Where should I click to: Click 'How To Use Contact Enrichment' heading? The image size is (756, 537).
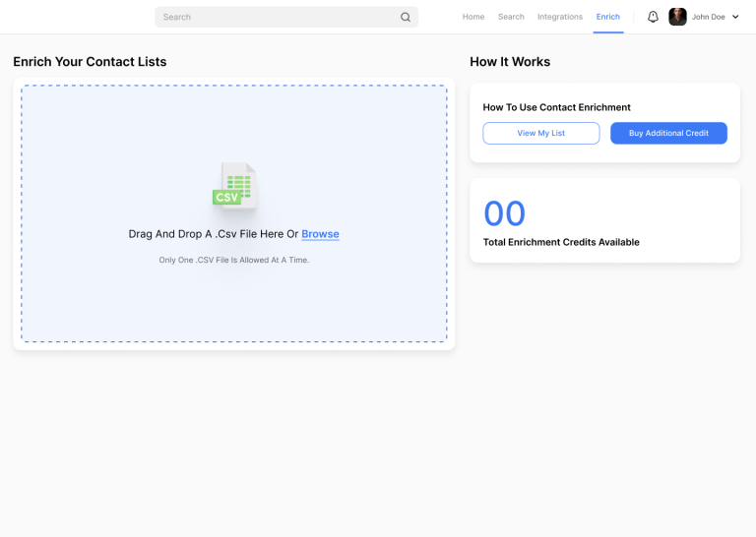coord(556,107)
